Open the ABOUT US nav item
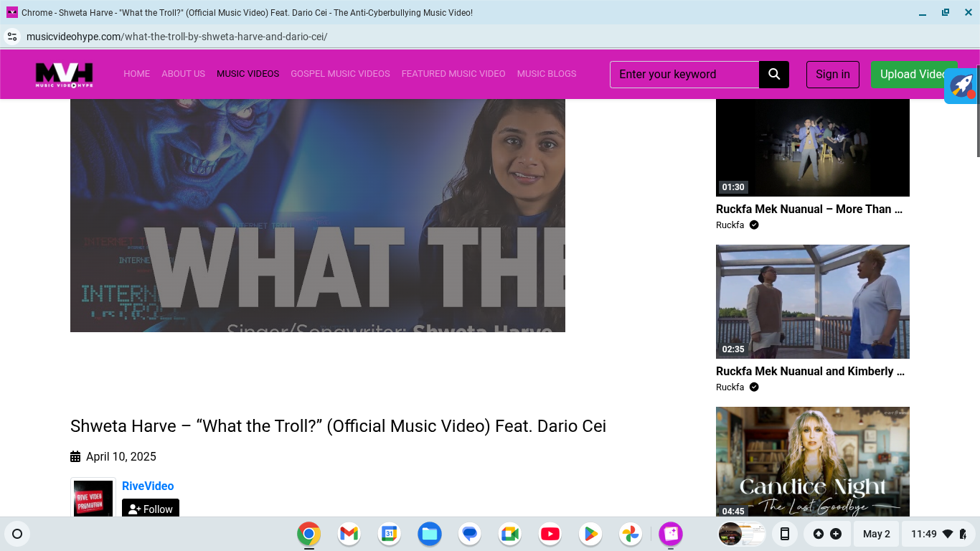The height and width of the screenshot is (551, 980). pos(183,74)
